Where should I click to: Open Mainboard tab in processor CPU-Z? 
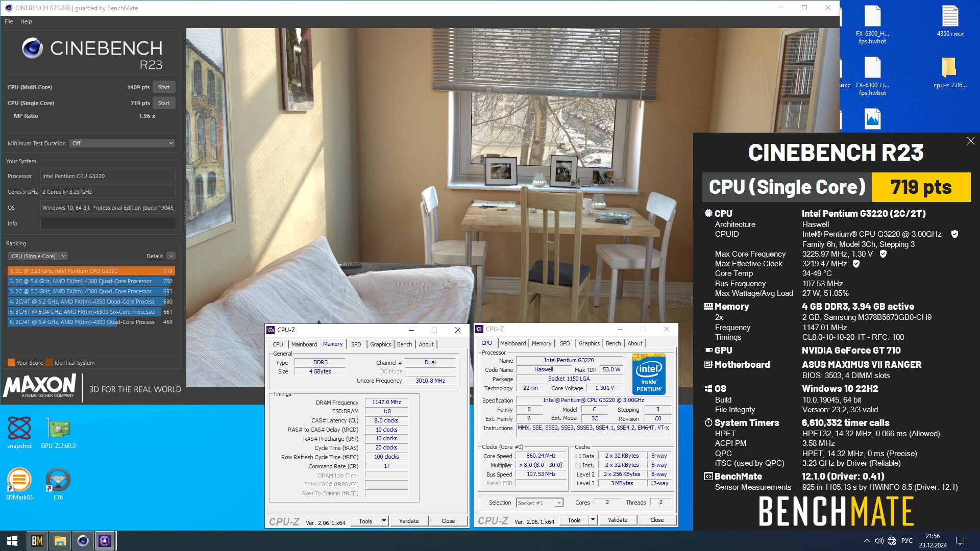pyautogui.click(x=513, y=343)
